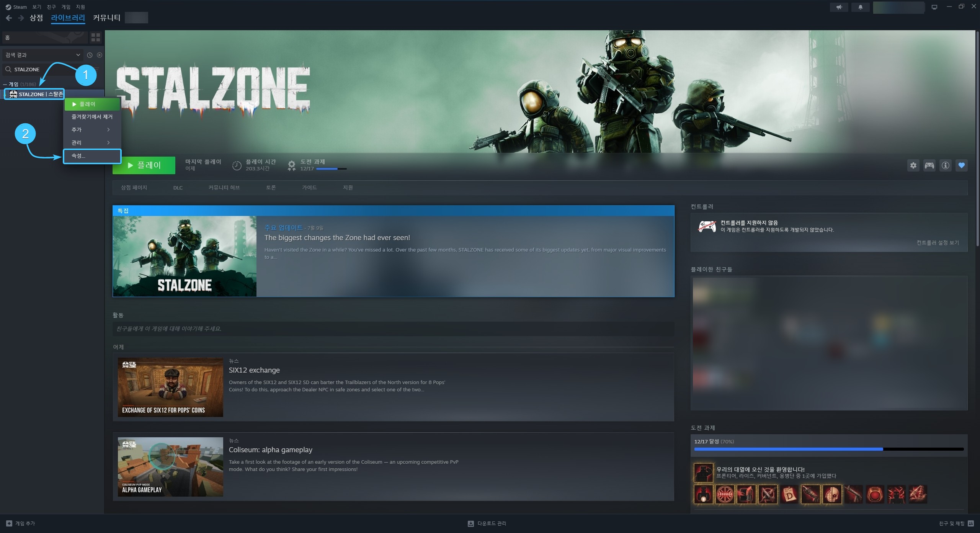The width and height of the screenshot is (980, 533).
Task: Expand the 추가 submenu
Action: click(x=92, y=130)
